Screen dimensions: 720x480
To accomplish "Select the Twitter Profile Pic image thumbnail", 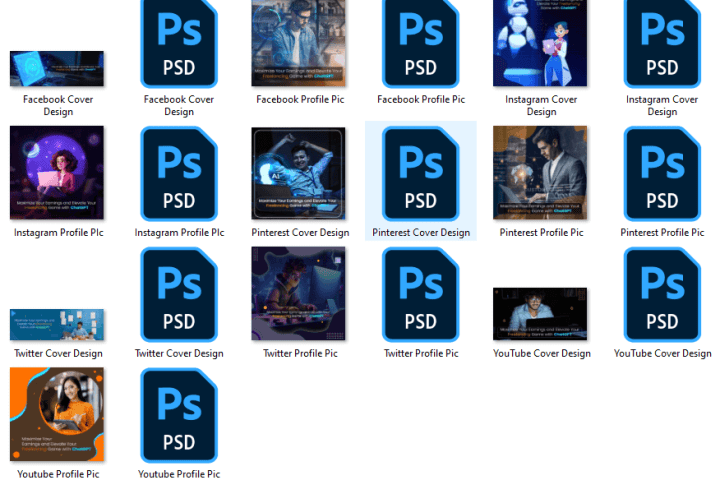I will click(x=298, y=294).
